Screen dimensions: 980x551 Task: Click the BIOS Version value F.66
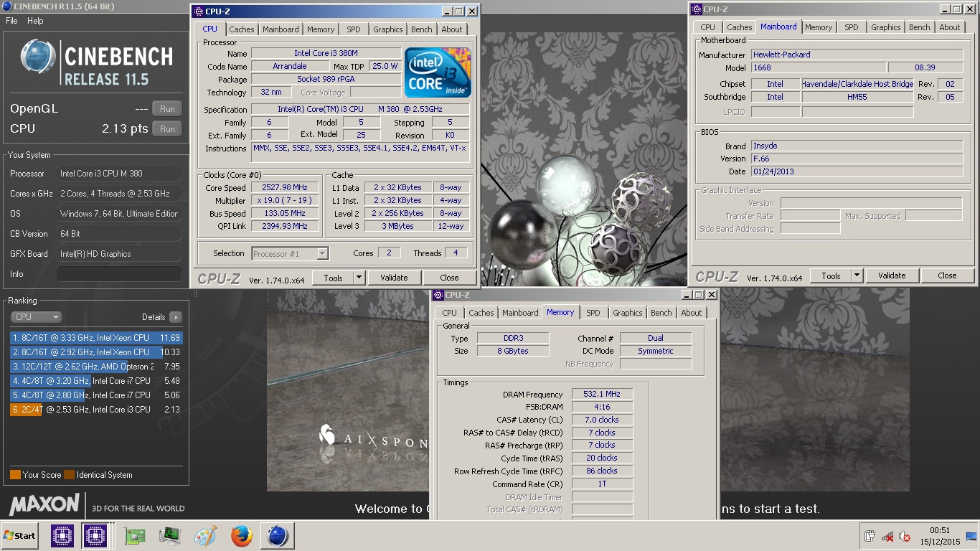click(x=857, y=159)
